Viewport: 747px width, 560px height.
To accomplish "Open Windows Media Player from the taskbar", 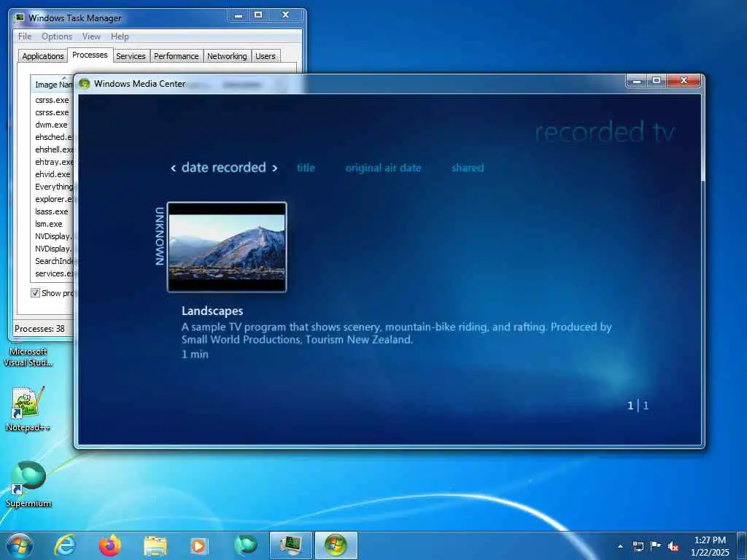I will click(199, 545).
